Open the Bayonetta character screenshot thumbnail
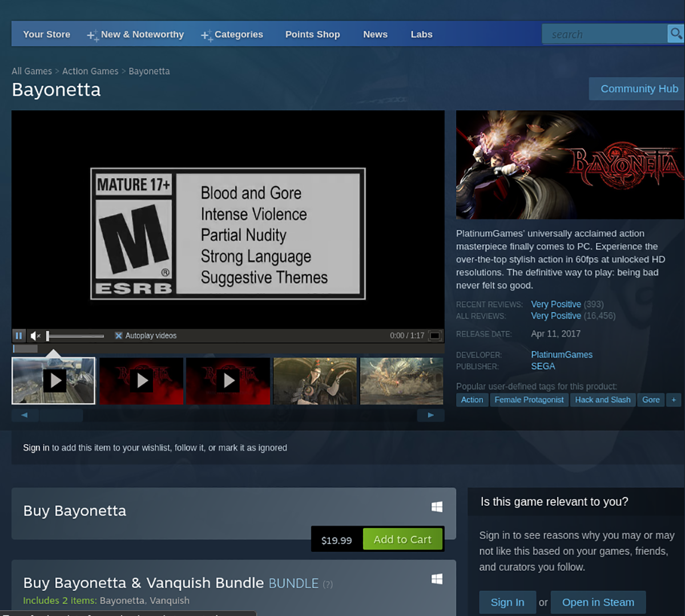Image resolution: width=685 pixels, height=616 pixels. pyautogui.click(x=315, y=381)
